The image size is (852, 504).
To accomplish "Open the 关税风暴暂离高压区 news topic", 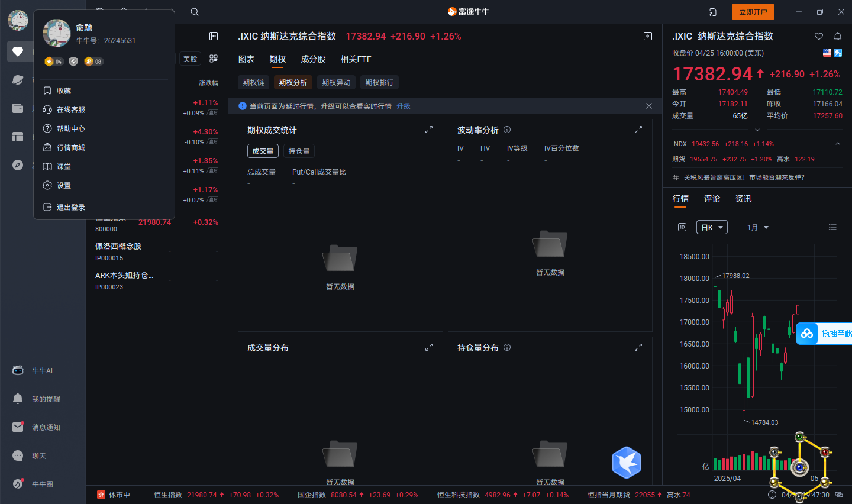I will pos(744,177).
